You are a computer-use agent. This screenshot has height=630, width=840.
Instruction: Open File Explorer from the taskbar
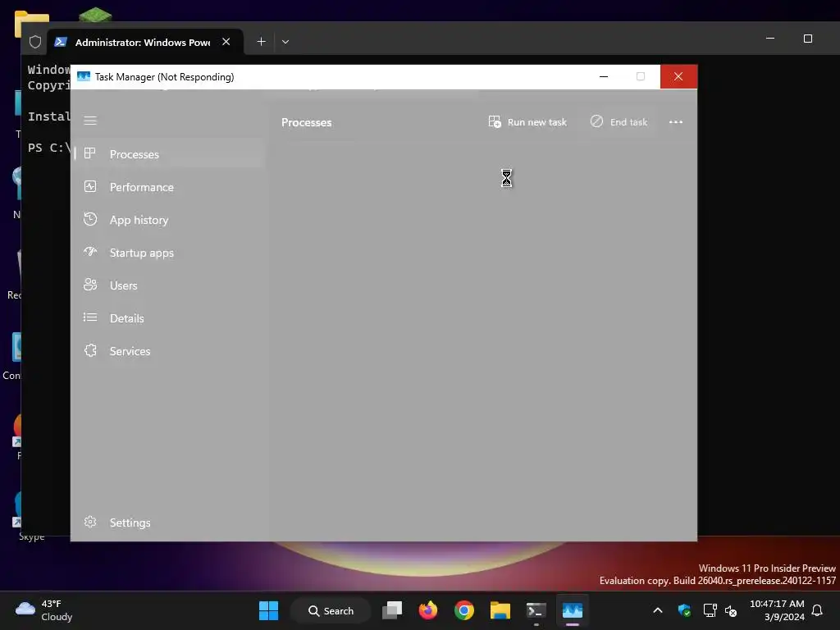[500, 610]
